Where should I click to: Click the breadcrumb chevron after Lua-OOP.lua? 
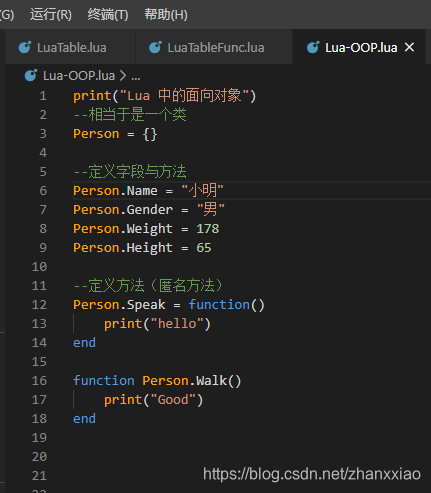123,76
